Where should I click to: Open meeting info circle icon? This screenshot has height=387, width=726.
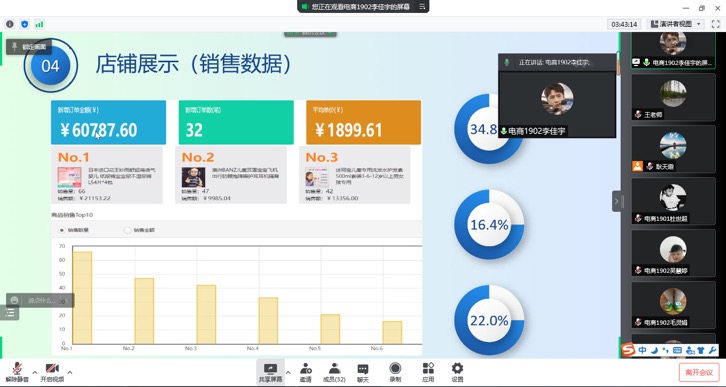[10, 24]
